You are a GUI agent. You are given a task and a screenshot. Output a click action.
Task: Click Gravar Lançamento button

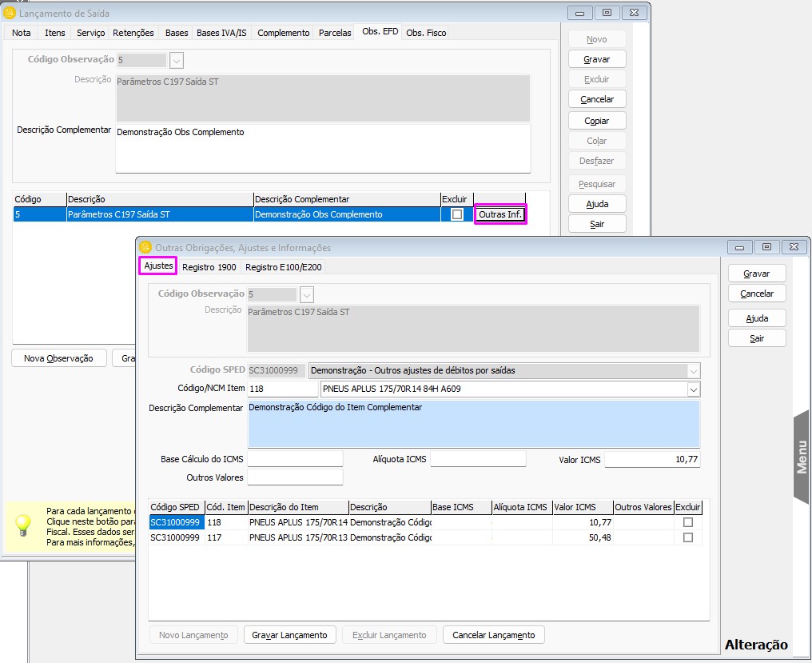click(x=289, y=635)
